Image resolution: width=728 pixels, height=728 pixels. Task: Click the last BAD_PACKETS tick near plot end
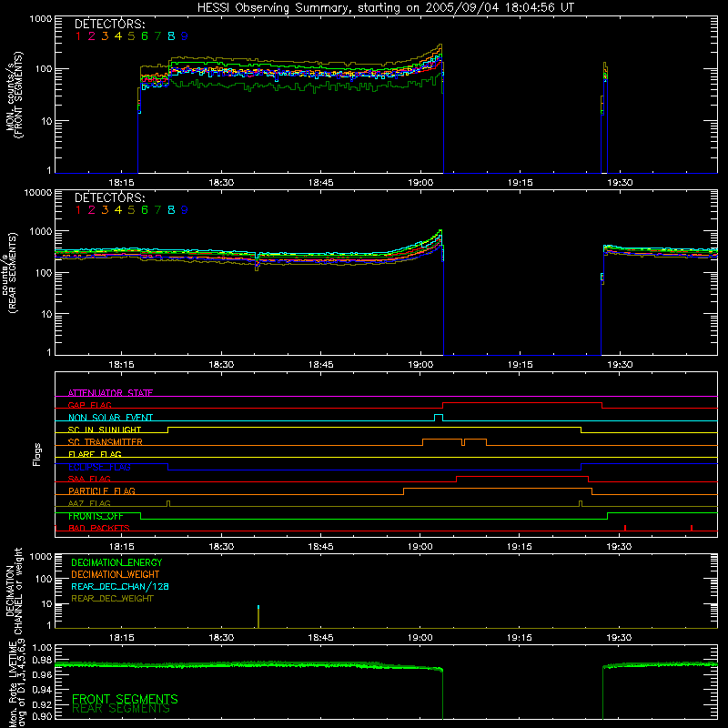(692, 528)
